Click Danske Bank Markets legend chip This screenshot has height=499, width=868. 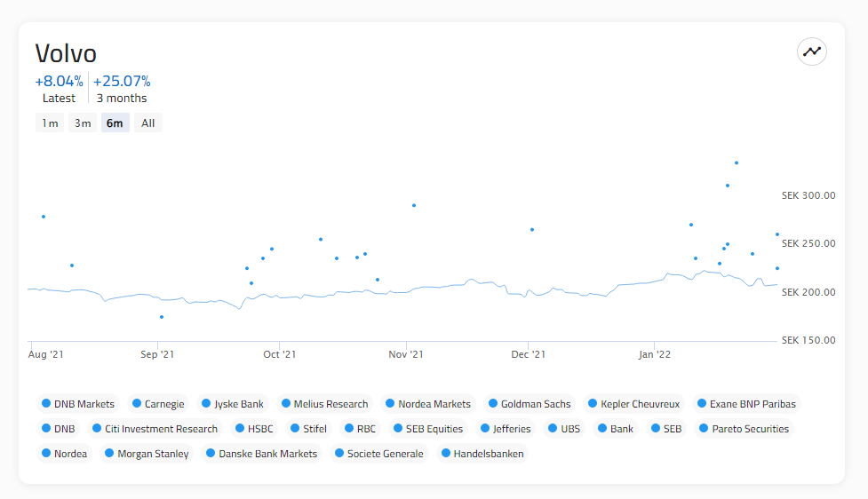pos(262,454)
